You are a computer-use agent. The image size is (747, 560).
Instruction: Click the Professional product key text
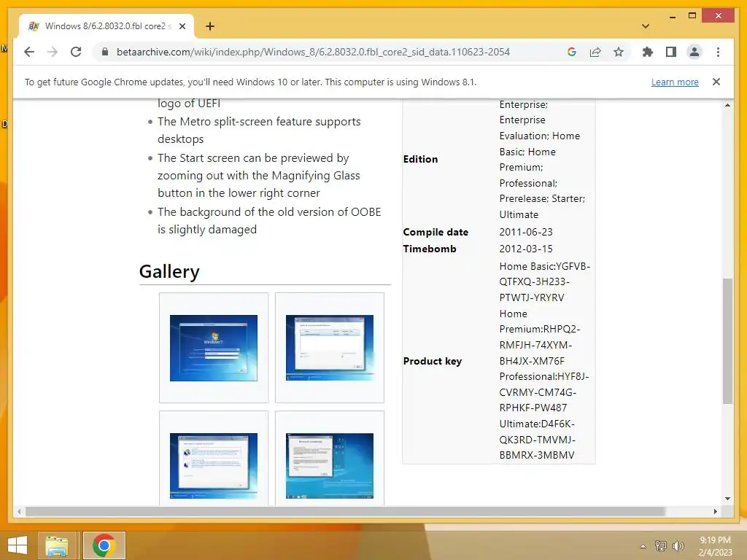[x=544, y=392]
